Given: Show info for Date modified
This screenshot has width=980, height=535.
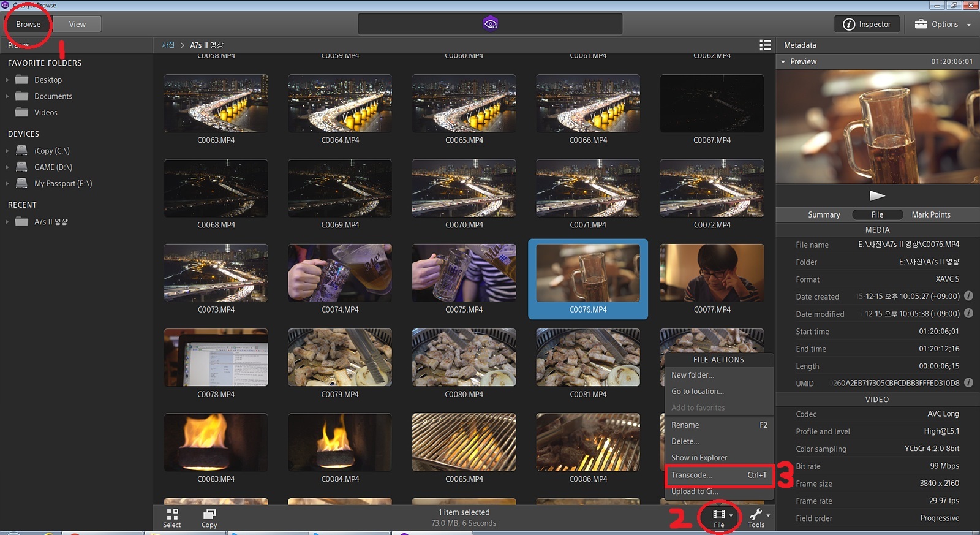Looking at the screenshot, I should click(x=968, y=313).
